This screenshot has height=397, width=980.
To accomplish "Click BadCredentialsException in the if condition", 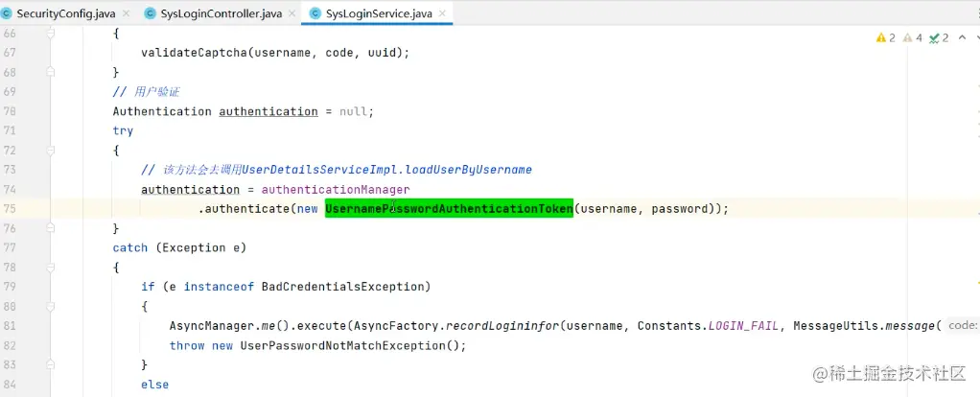I will pos(342,287).
